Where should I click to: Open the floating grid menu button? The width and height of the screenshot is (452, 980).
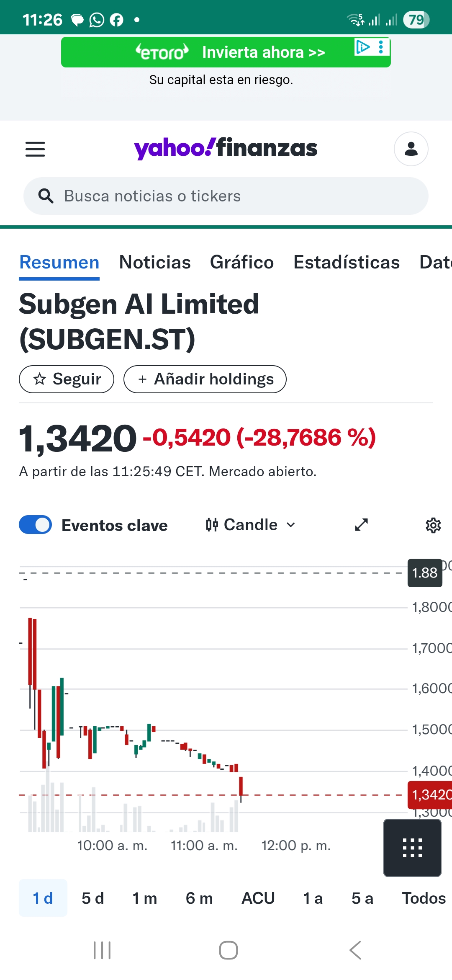click(412, 848)
